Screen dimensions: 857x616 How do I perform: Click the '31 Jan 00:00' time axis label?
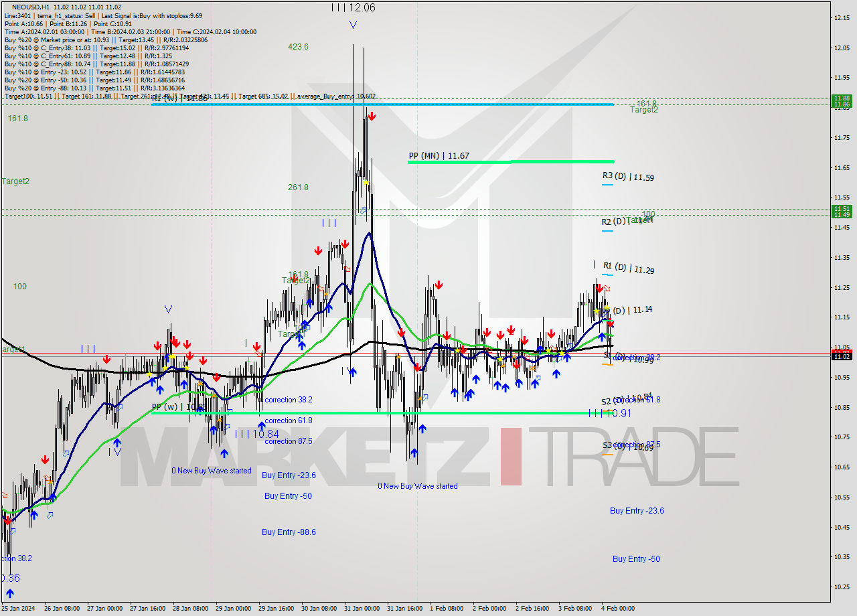click(362, 609)
